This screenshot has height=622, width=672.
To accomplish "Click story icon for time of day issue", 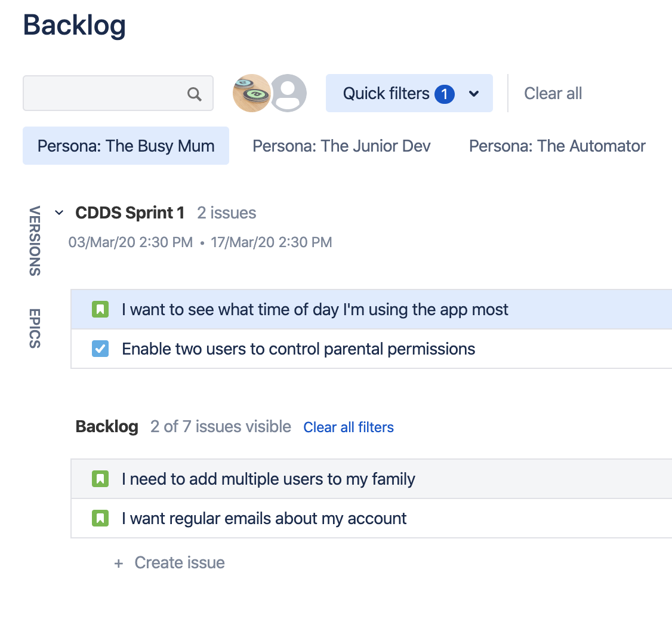I will pyautogui.click(x=100, y=309).
